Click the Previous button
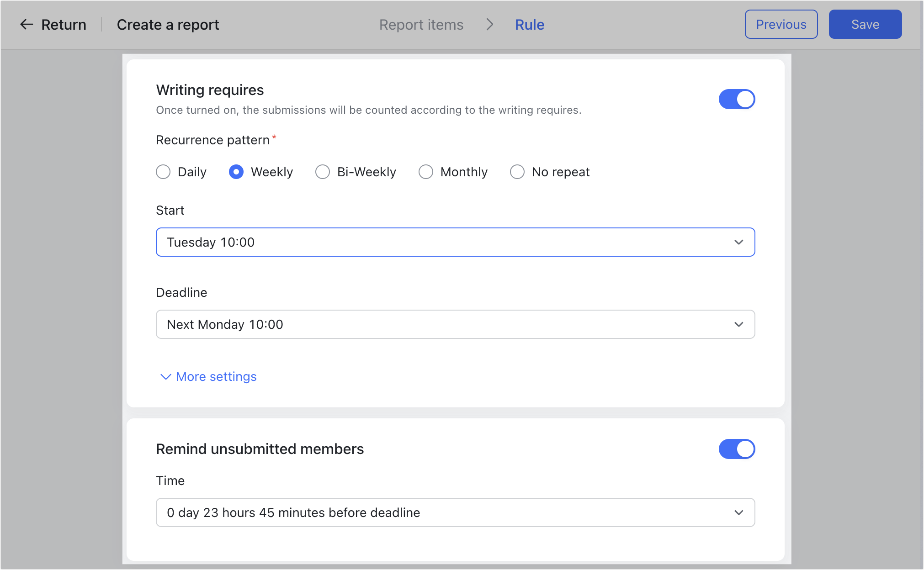Image resolution: width=924 pixels, height=570 pixels. coord(781,24)
